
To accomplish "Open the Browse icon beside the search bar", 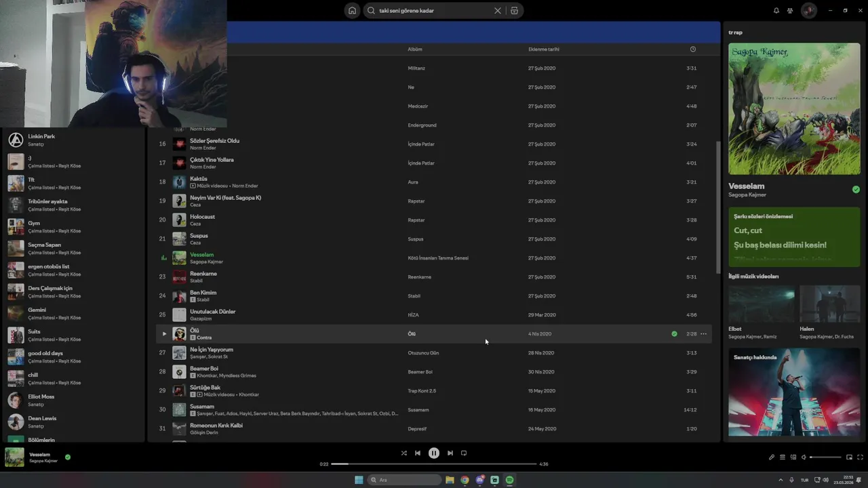I will (x=514, y=11).
